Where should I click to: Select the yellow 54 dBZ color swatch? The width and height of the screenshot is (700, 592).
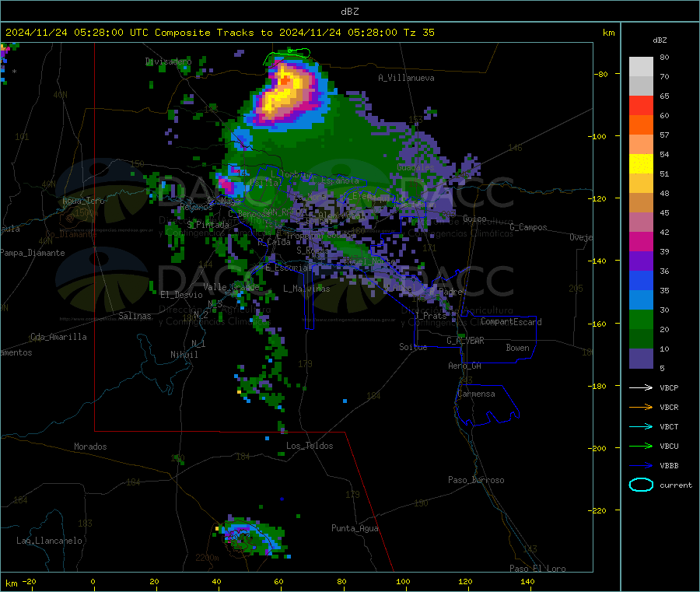pos(641,164)
